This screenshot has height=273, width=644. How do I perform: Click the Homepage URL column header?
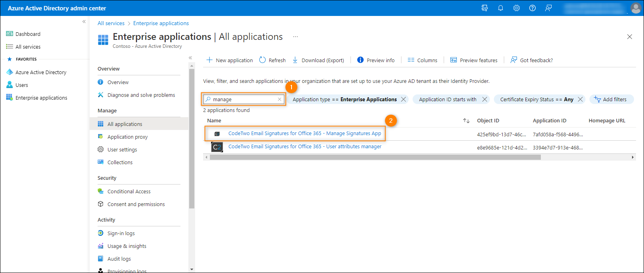coord(607,121)
